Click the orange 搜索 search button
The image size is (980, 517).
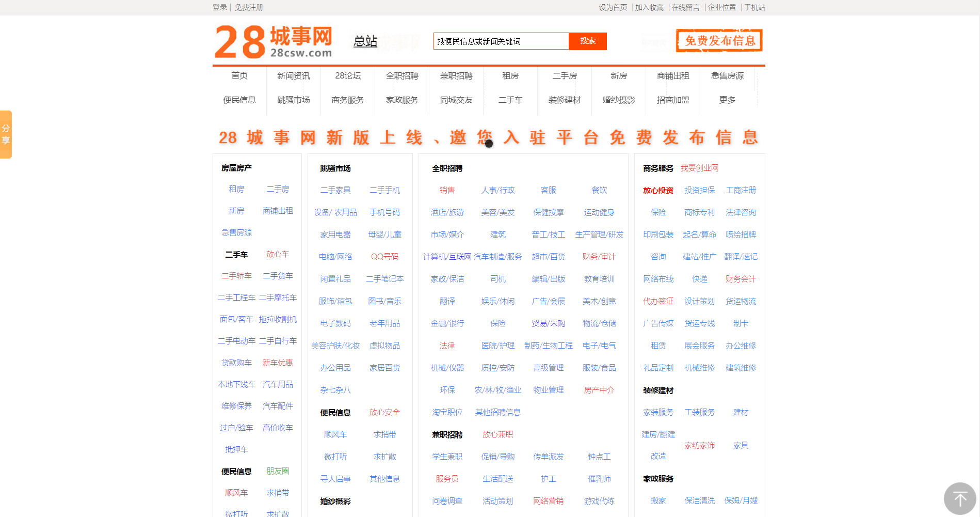pos(587,41)
